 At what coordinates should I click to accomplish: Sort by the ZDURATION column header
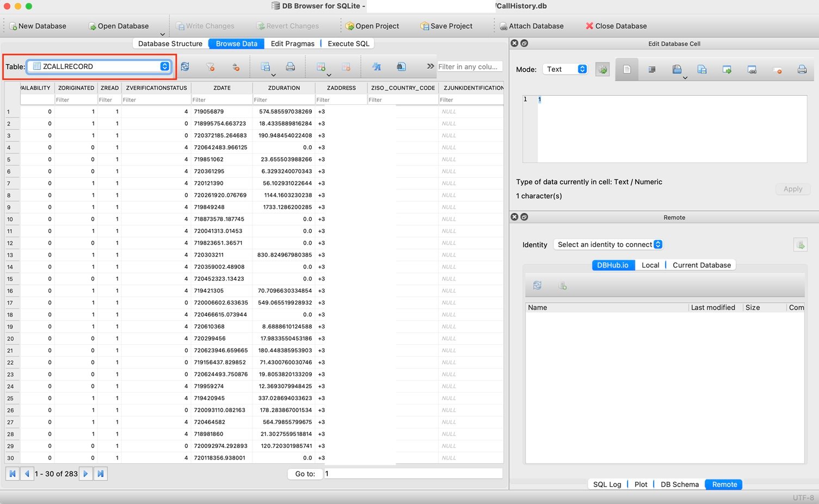284,88
